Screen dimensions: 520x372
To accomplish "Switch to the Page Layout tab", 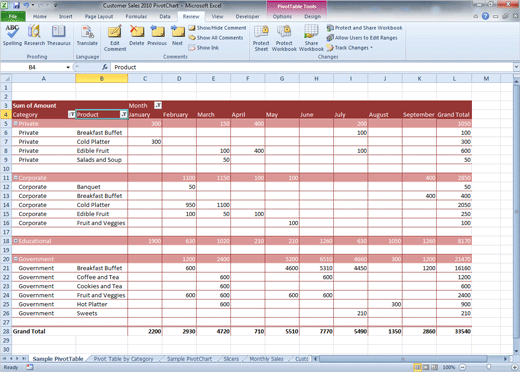I will 99,16.
